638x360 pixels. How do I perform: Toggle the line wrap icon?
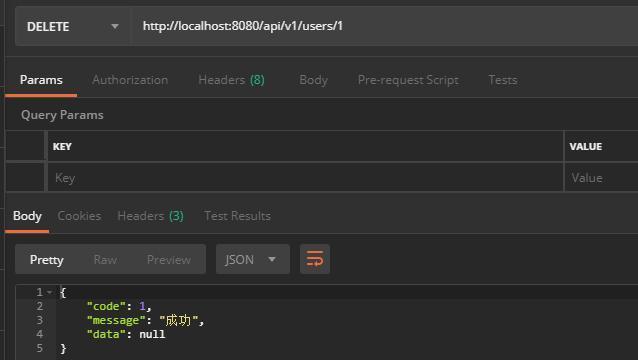[x=315, y=259]
